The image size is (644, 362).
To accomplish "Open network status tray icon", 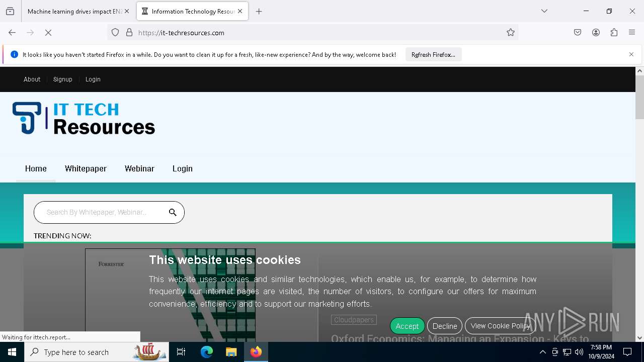I will [567, 352].
